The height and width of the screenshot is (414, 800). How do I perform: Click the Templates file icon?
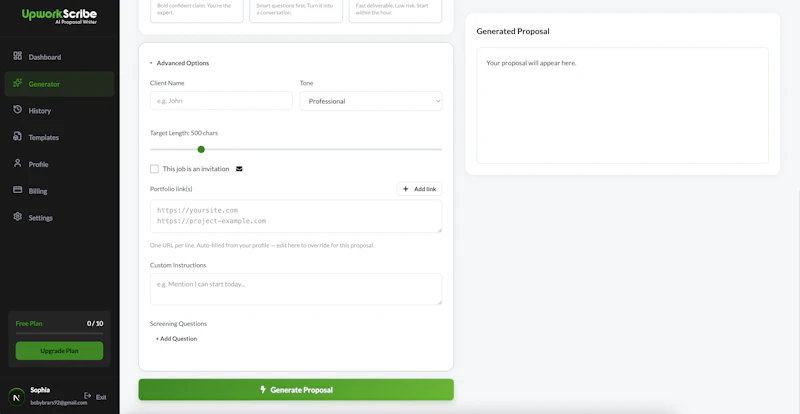coord(17,136)
